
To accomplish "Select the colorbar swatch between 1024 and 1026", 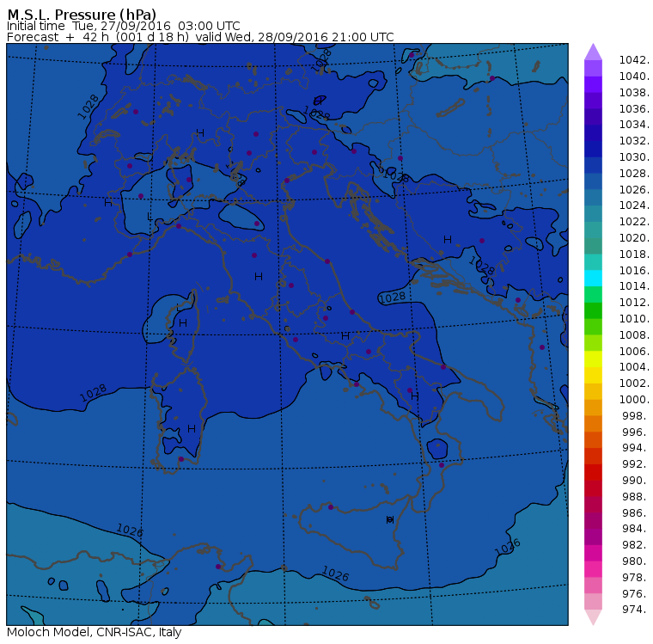I will click(593, 198).
